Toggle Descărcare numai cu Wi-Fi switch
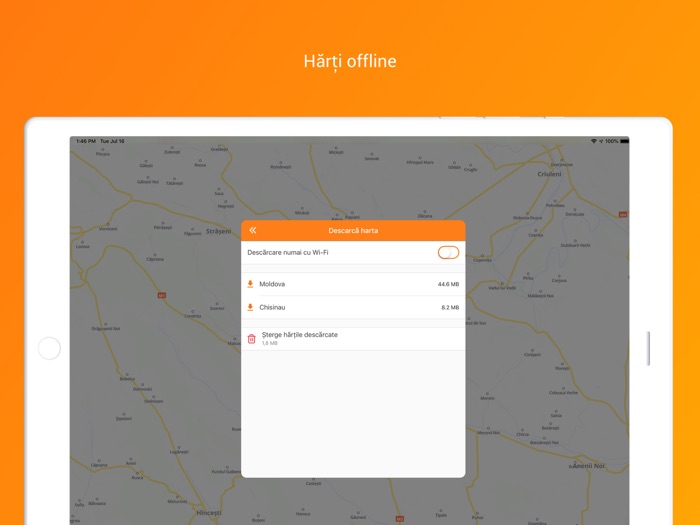Viewport: 700px width, 525px height. tap(448, 253)
